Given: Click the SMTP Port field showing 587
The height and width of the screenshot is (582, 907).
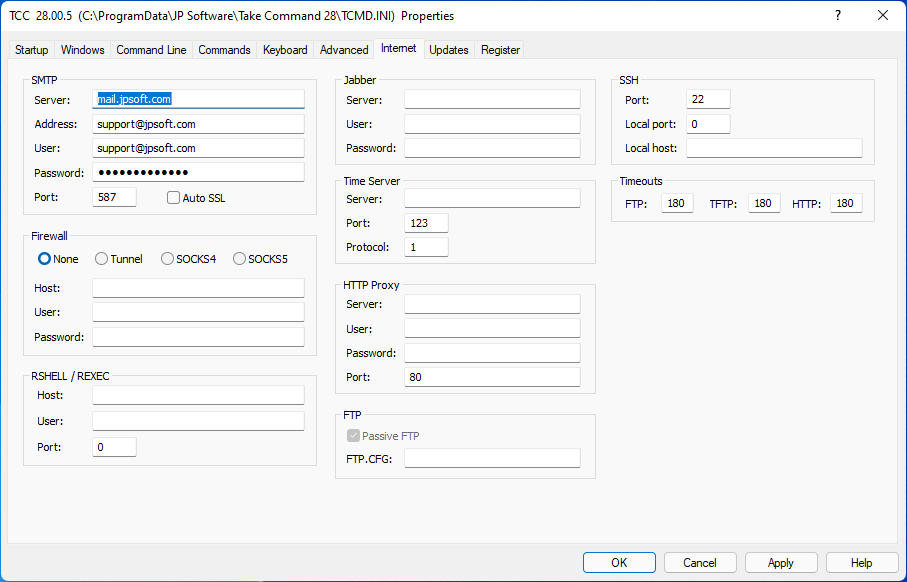Looking at the screenshot, I should pos(115,197).
